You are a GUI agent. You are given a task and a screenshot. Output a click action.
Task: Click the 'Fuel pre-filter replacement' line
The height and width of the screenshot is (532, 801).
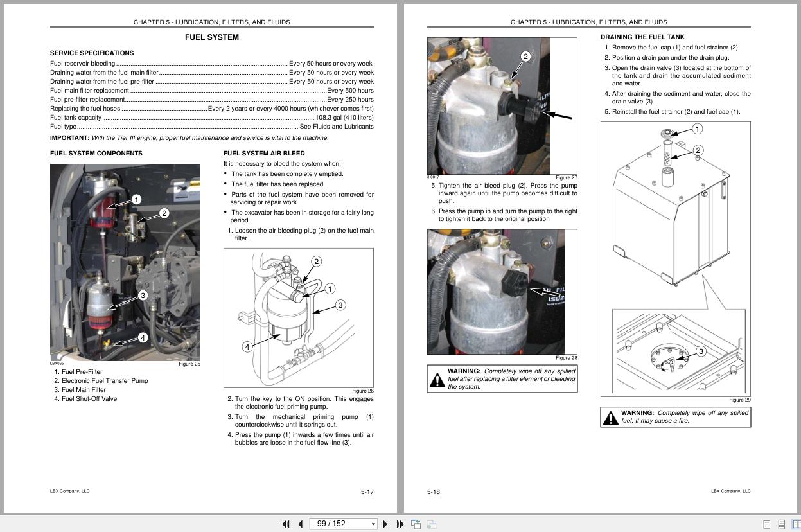pyautogui.click(x=212, y=100)
